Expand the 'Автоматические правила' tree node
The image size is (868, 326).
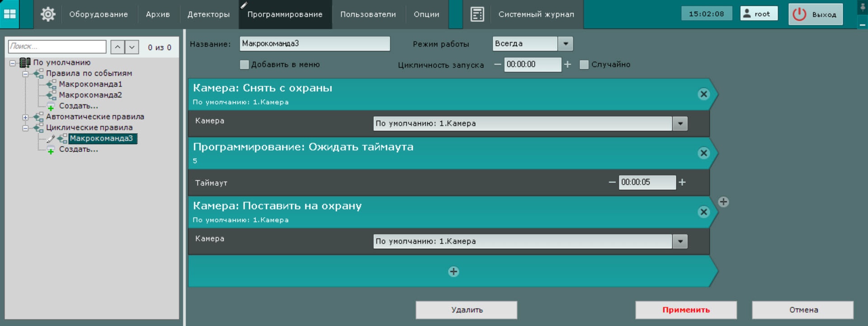point(25,117)
